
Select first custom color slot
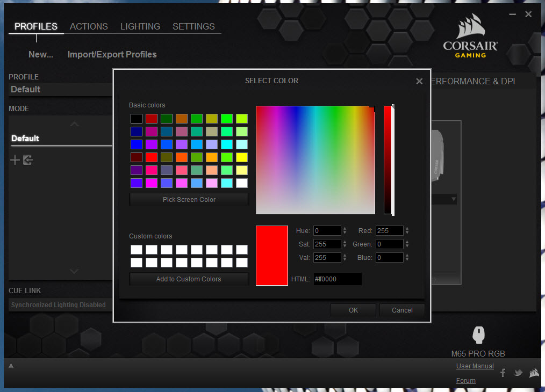coord(137,250)
